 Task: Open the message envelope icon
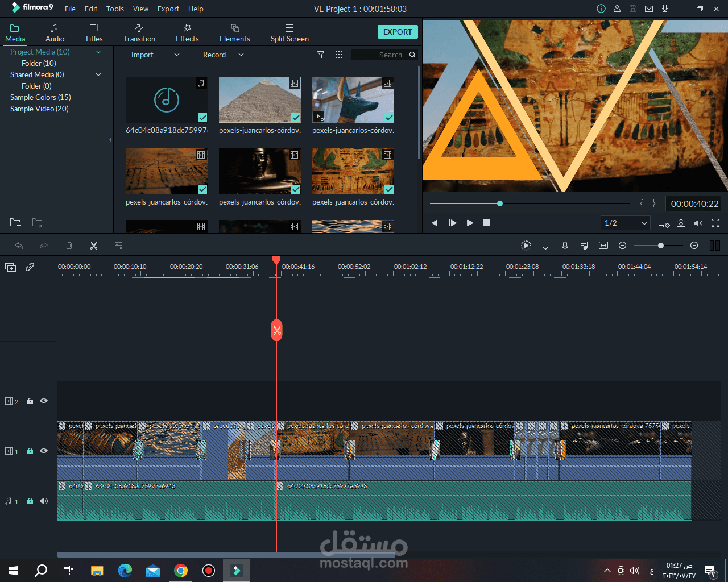click(649, 9)
